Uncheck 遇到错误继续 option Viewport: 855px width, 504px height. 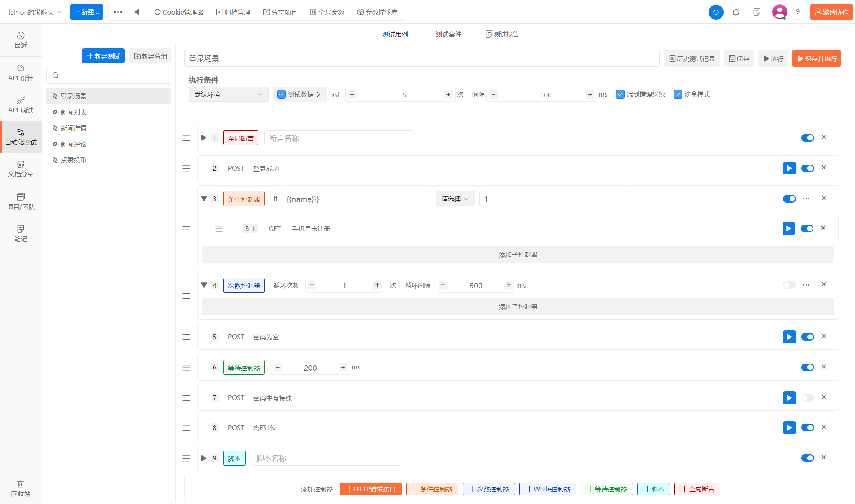tap(620, 94)
